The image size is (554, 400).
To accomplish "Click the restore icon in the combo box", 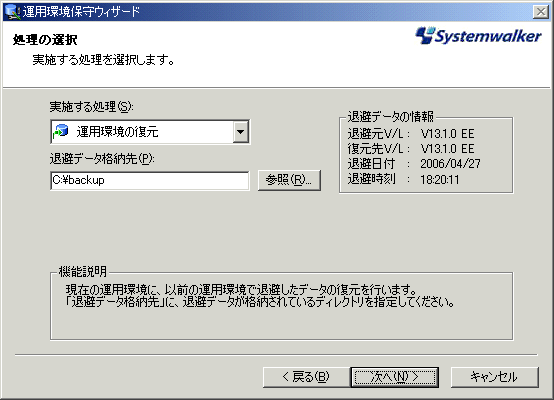I will click(61, 131).
